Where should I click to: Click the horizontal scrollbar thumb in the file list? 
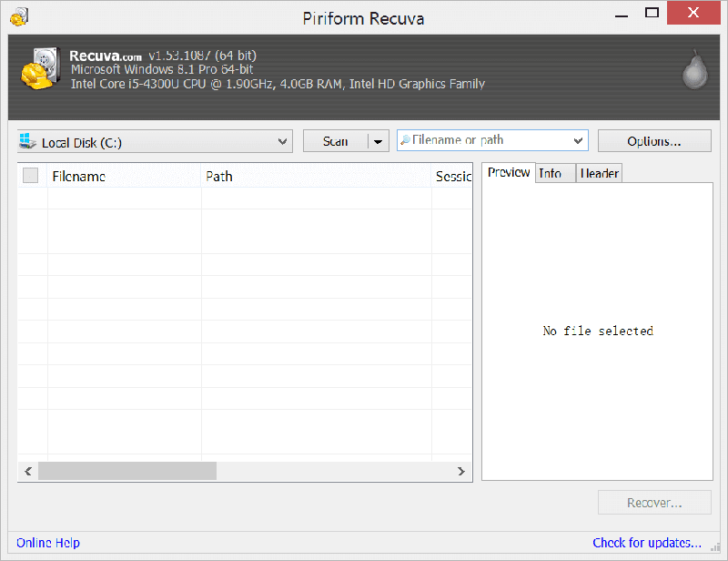click(x=127, y=471)
